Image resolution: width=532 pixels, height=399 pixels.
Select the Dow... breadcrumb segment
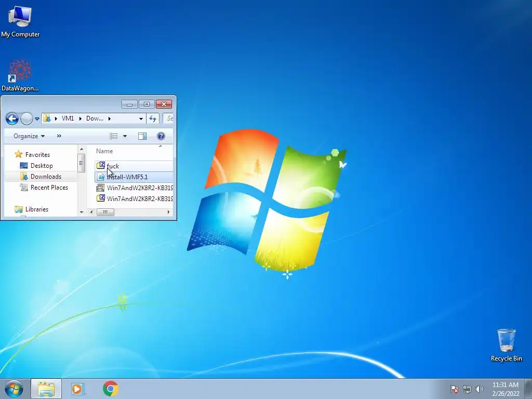[95, 118]
